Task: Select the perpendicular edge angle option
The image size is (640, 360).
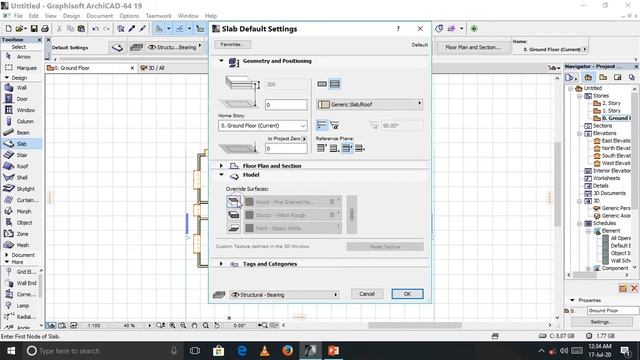Action: pos(322,125)
